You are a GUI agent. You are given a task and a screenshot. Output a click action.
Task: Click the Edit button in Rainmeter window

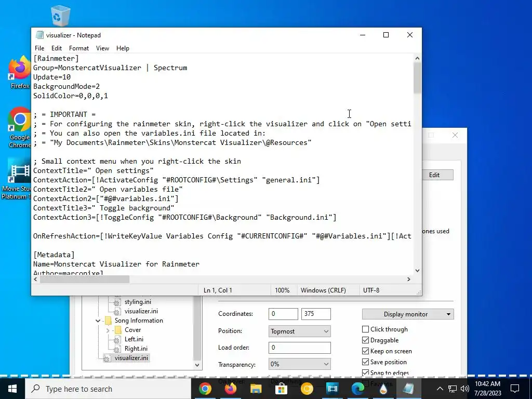[x=437, y=175]
